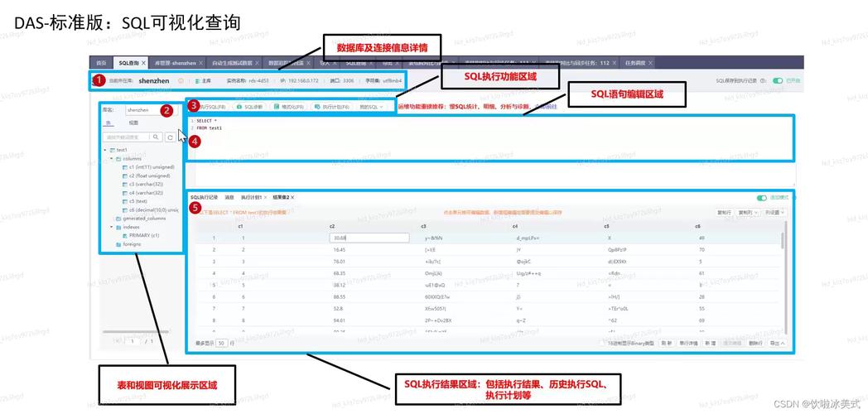This screenshot has width=868, height=414.
Task: Click the 新增 button below results
Action: click(x=711, y=343)
